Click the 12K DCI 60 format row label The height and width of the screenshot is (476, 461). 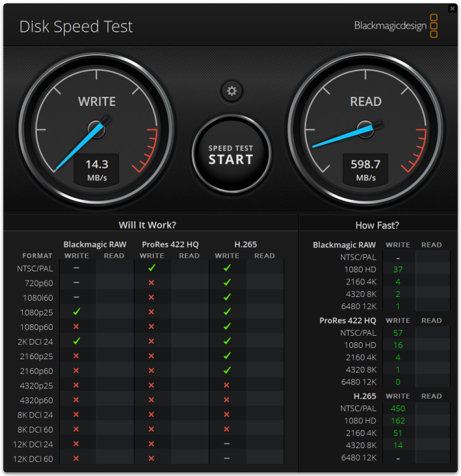[33, 459]
